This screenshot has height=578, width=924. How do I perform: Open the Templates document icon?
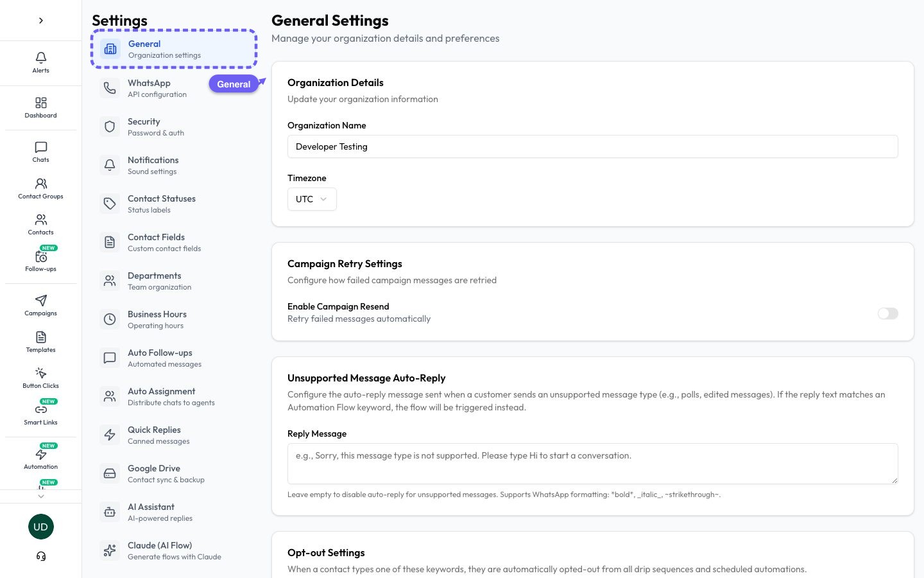click(41, 337)
